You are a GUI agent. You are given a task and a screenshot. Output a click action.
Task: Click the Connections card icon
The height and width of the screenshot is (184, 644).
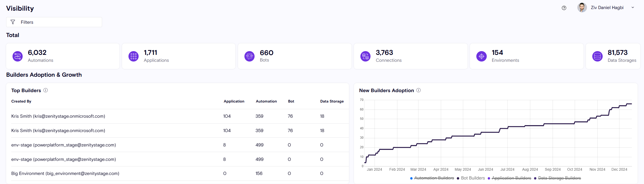click(x=365, y=56)
